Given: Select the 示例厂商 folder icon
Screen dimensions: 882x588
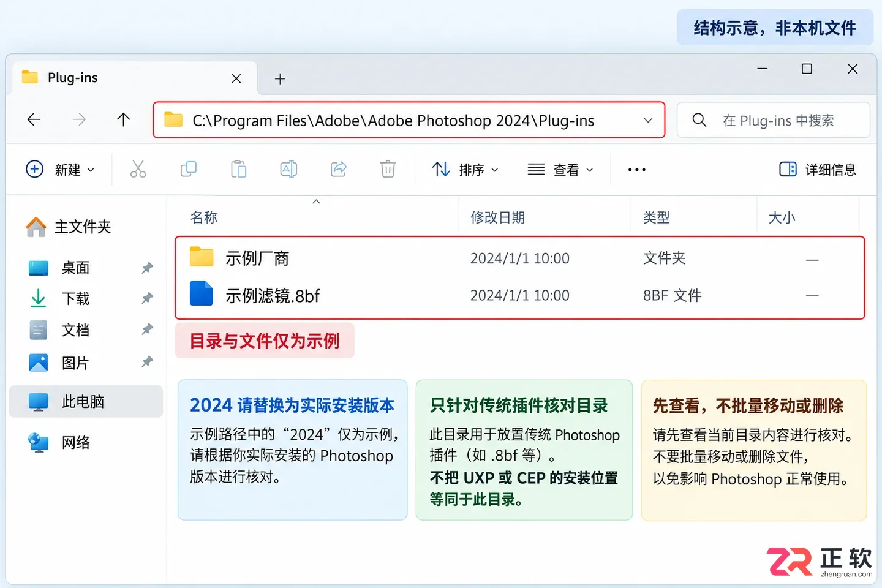Looking at the screenshot, I should (x=202, y=257).
